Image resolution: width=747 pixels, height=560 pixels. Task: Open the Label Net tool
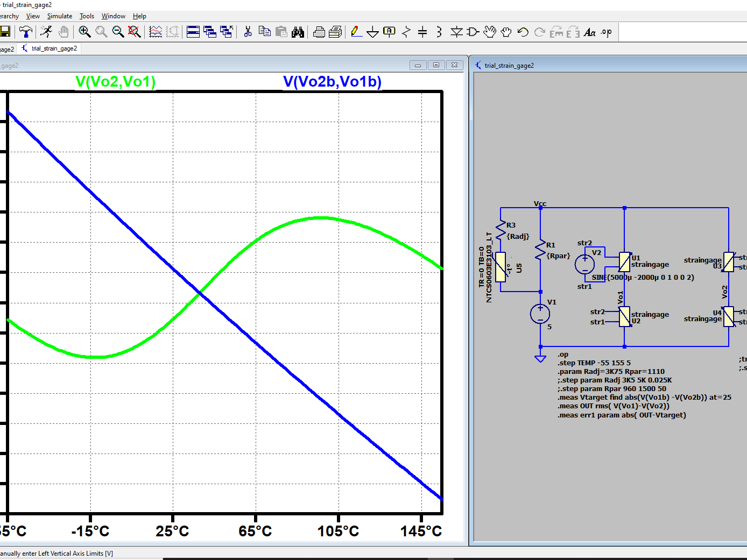389,32
